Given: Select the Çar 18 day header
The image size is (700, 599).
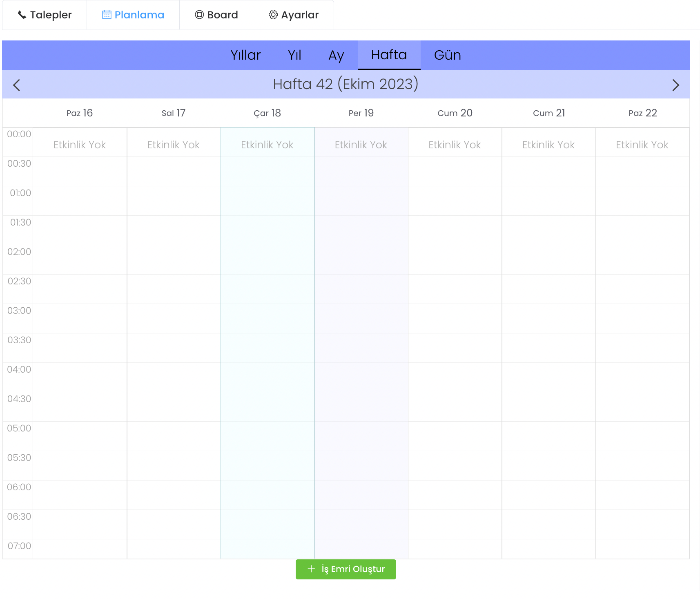Looking at the screenshot, I should [x=267, y=113].
